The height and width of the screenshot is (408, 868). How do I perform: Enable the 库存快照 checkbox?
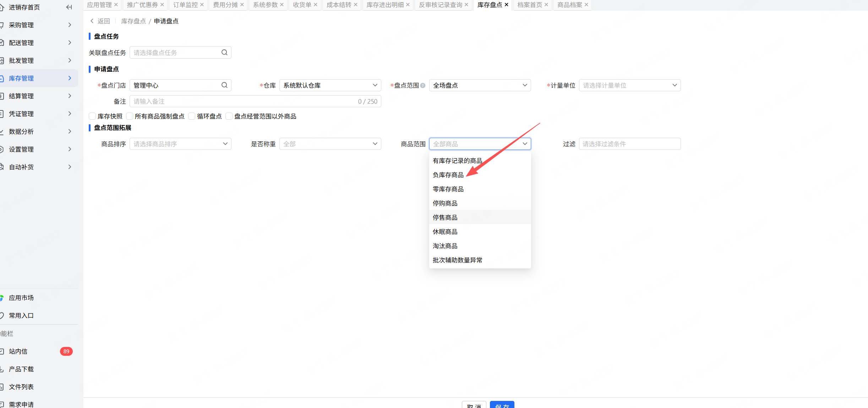[92, 116]
